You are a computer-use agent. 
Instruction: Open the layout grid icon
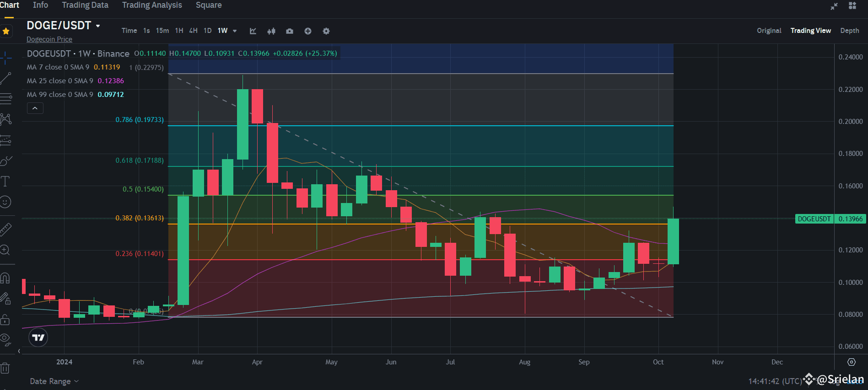[x=852, y=5]
